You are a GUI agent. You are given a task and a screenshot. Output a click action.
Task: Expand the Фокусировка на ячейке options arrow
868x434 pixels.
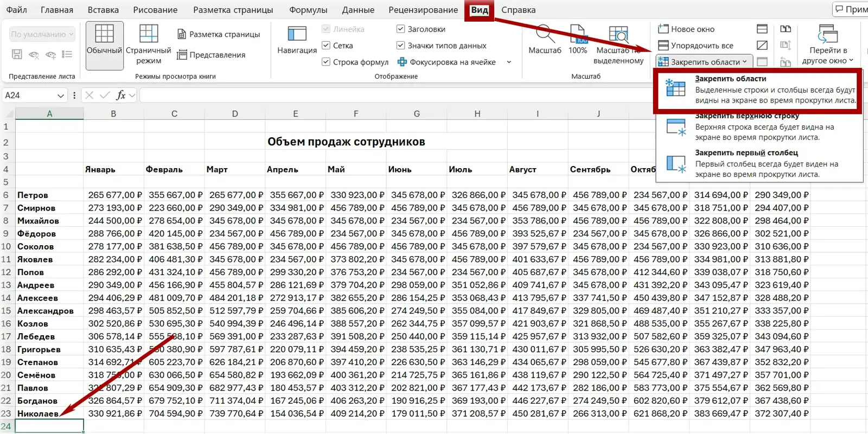coord(509,62)
